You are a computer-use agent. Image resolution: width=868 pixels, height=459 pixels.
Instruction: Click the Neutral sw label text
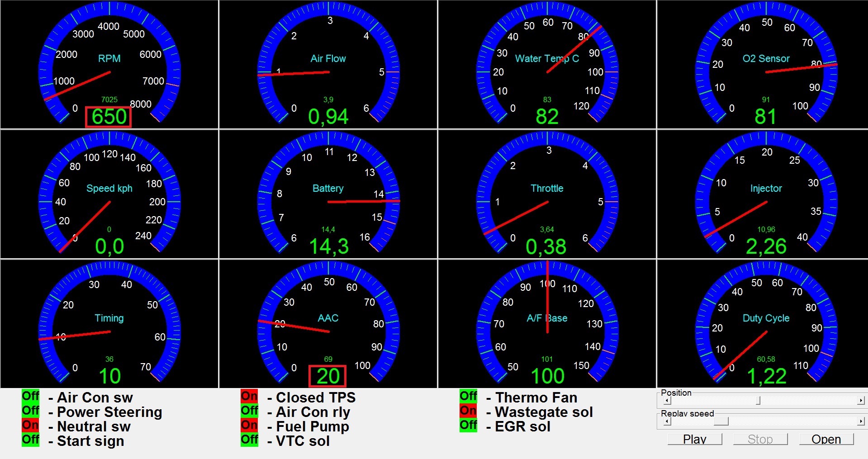pyautogui.click(x=94, y=426)
